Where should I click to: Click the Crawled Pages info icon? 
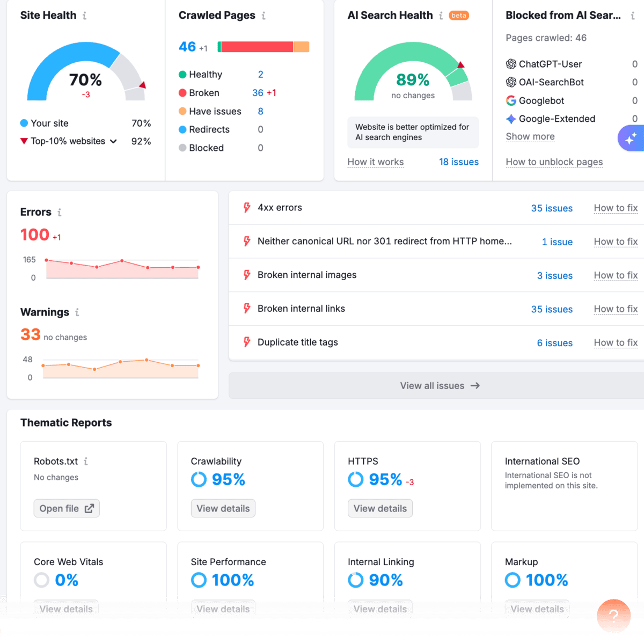(x=262, y=16)
